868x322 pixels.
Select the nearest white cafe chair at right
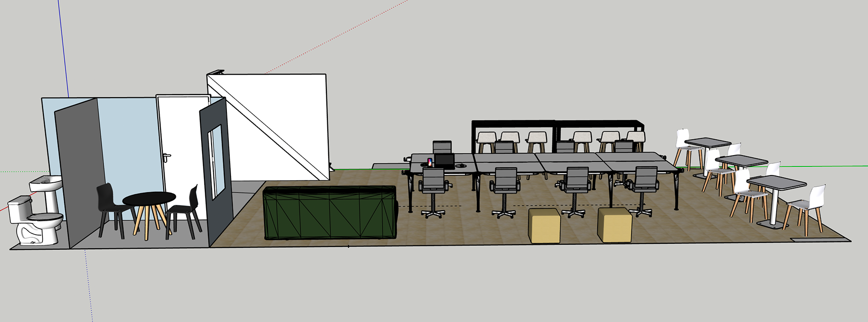pos(808,210)
